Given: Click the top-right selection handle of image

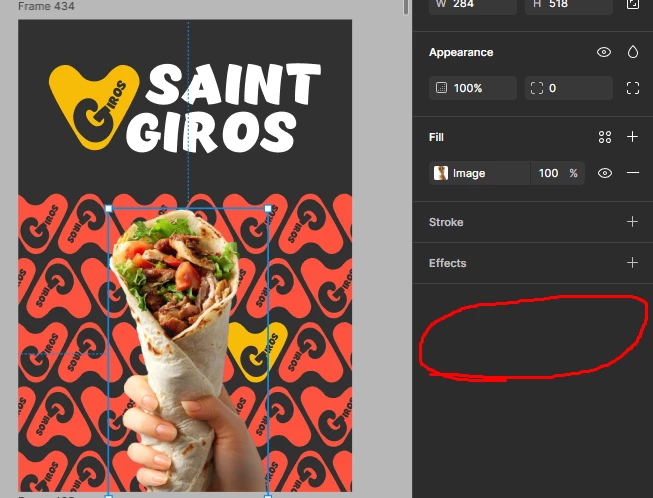Looking at the screenshot, I should pyautogui.click(x=268, y=209).
